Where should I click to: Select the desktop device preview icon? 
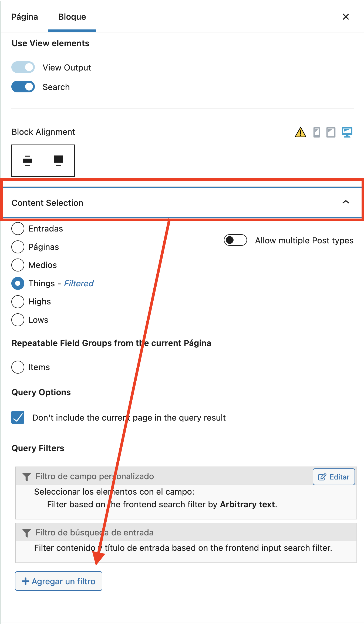(347, 132)
